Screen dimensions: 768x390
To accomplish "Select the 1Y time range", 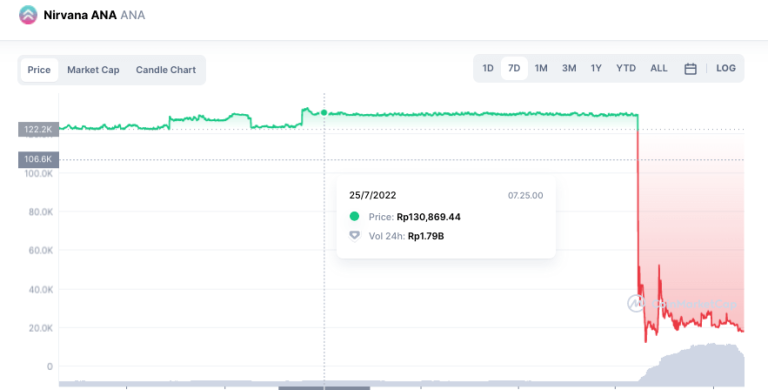I will [596, 68].
